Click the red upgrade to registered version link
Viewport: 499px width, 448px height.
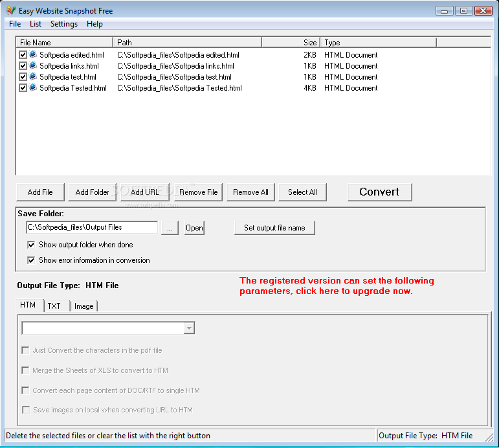pyautogui.click(x=337, y=286)
